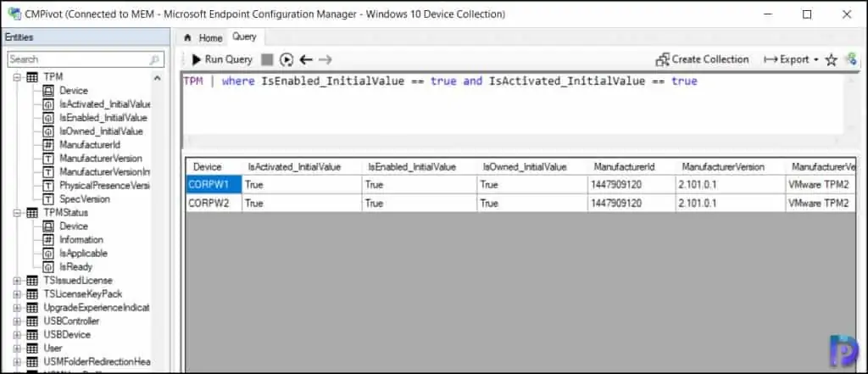Viewport: 868px width, 374px height.
Task: Click the number icon beside Information
Action: coord(48,240)
